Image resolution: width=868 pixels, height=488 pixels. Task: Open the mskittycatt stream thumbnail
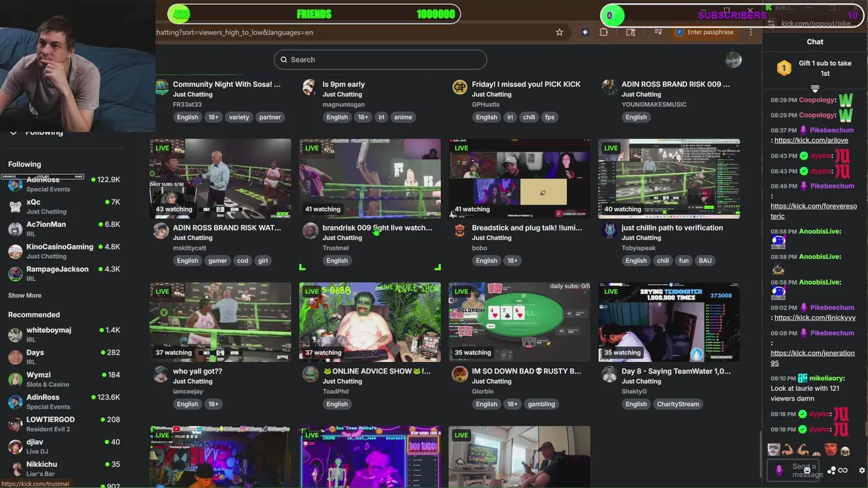point(220,179)
